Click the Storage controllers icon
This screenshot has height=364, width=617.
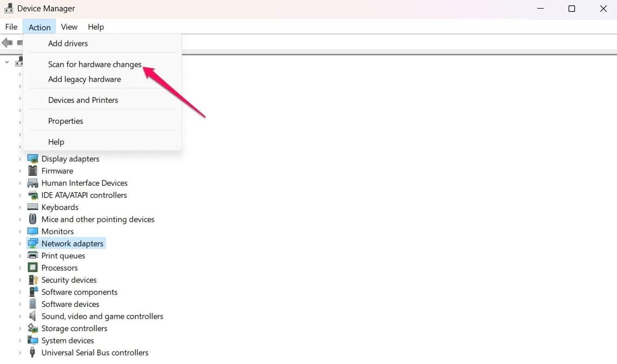tap(33, 328)
